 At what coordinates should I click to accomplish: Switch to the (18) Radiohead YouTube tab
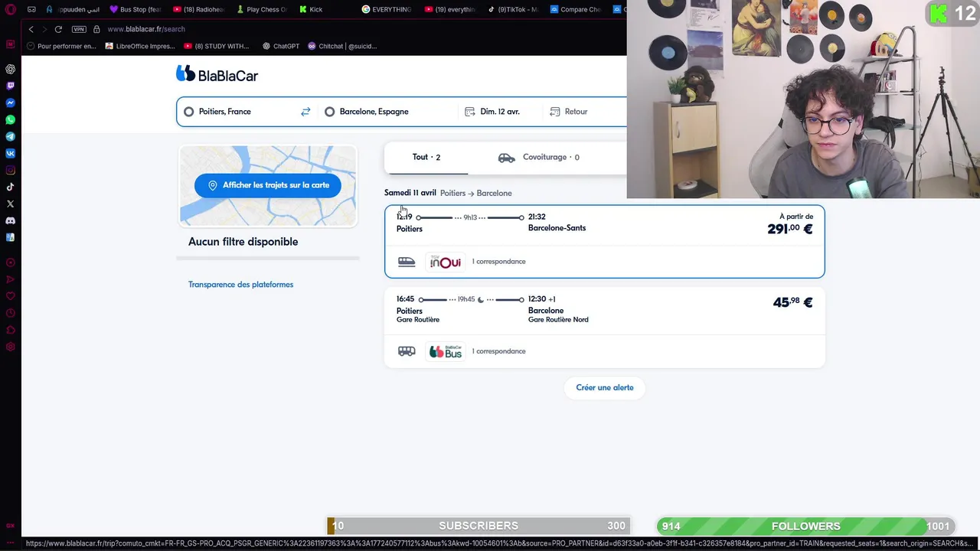pyautogui.click(x=198, y=9)
